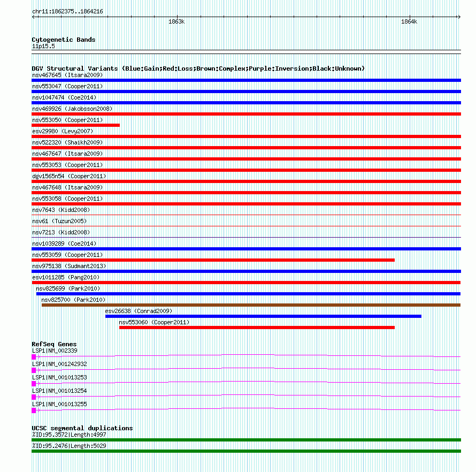Click the nsv7643 (Kidd2008) label
476x472 pixels.
(x=61, y=210)
